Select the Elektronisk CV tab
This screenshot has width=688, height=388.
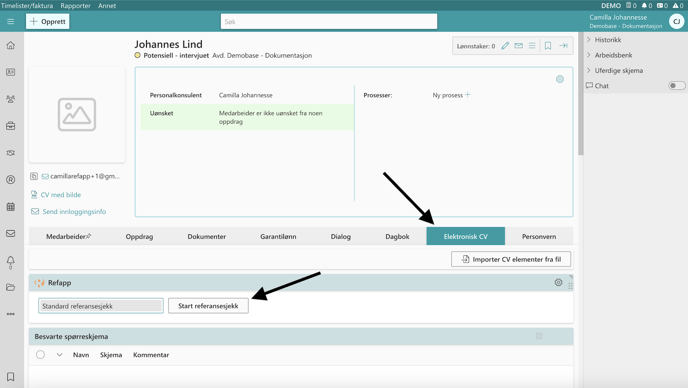coord(466,236)
